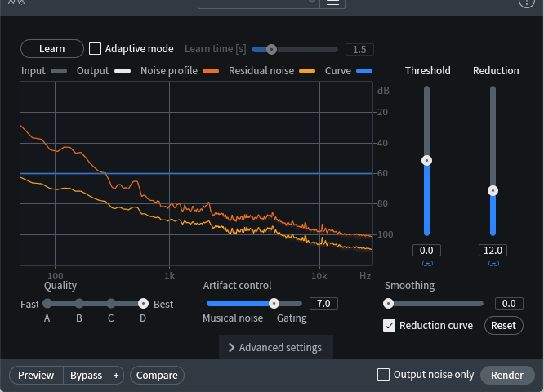Set Quality to D (Best)

point(143,304)
